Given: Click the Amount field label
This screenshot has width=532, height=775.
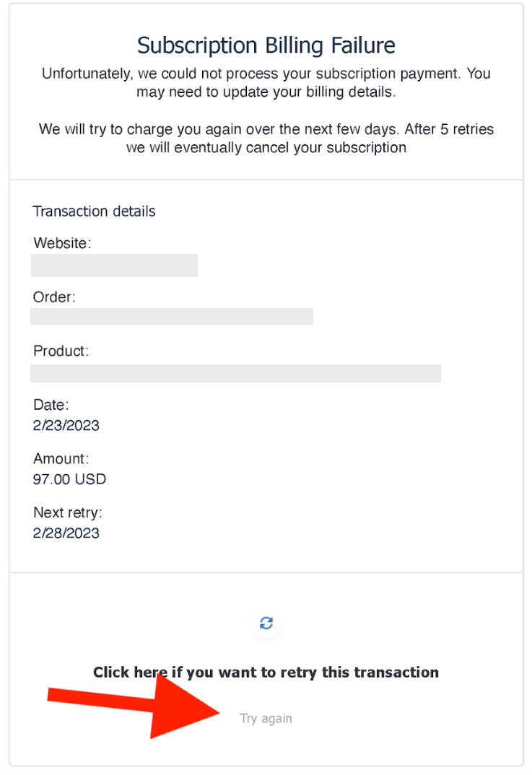Looking at the screenshot, I should 61,459.
